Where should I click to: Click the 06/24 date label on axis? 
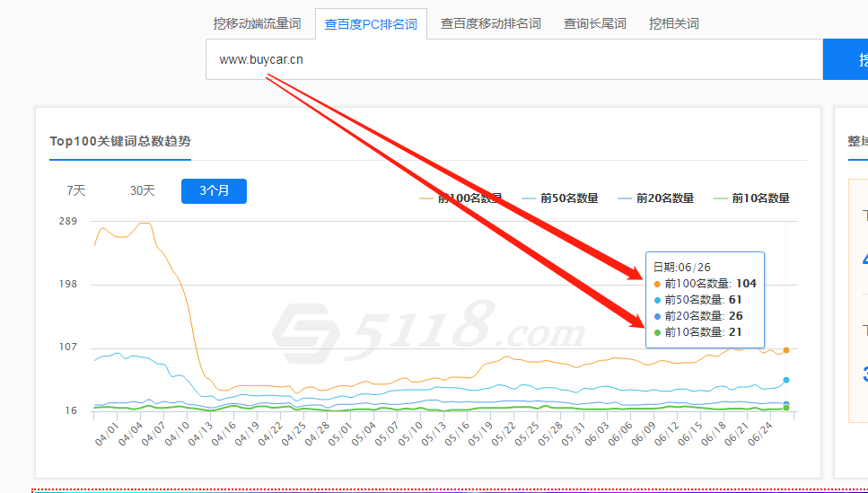tap(760, 435)
